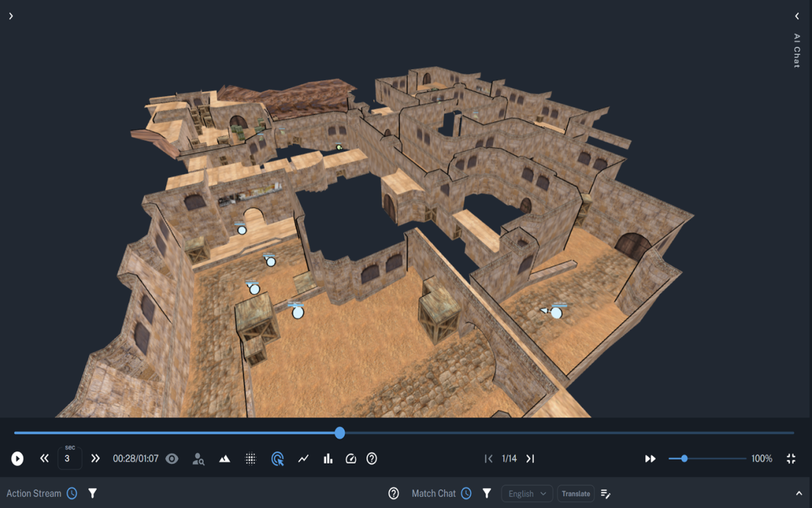
Task: Toggle the Match Chat clock icon
Action: point(466,493)
